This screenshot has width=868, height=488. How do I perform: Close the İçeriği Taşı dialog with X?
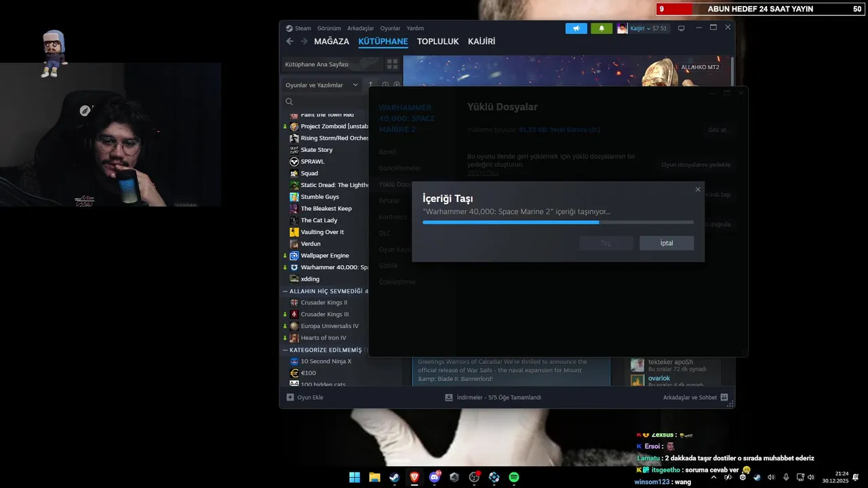[x=698, y=190]
